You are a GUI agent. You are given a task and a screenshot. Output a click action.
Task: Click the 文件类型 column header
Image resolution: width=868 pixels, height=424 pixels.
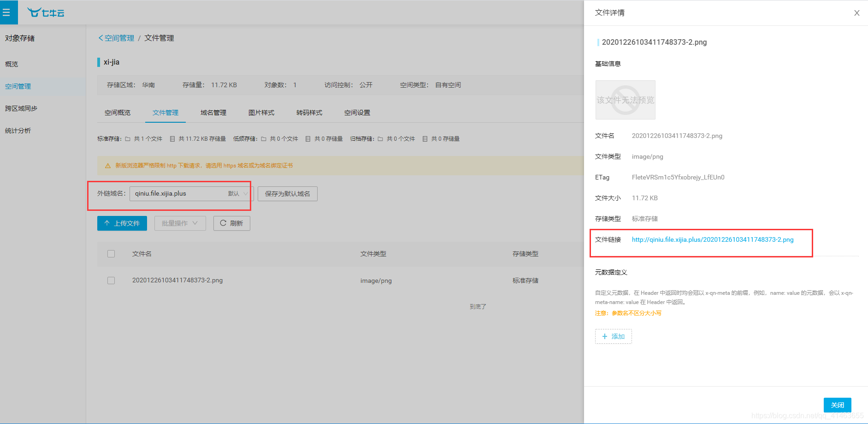click(373, 254)
